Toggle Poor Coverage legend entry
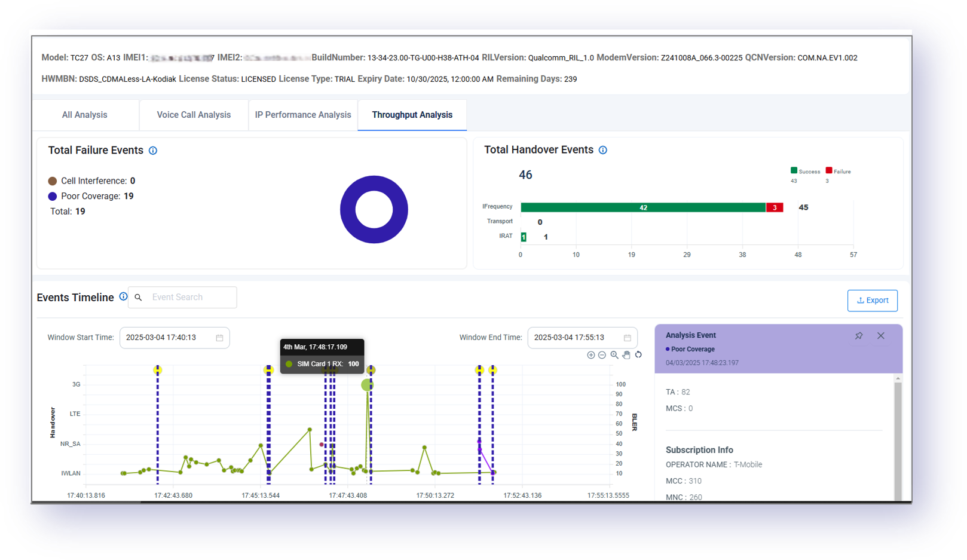Viewport: 967px width, 560px height. (90, 197)
